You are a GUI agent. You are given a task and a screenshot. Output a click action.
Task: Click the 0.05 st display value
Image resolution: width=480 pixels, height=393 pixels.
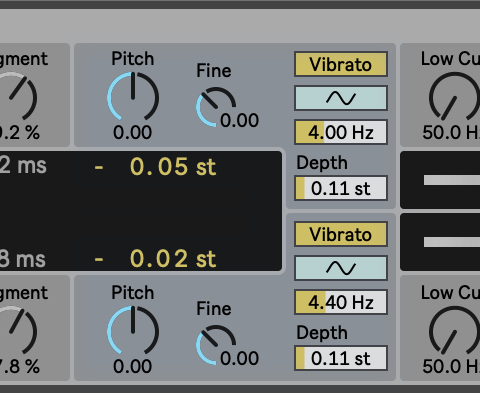[173, 167]
